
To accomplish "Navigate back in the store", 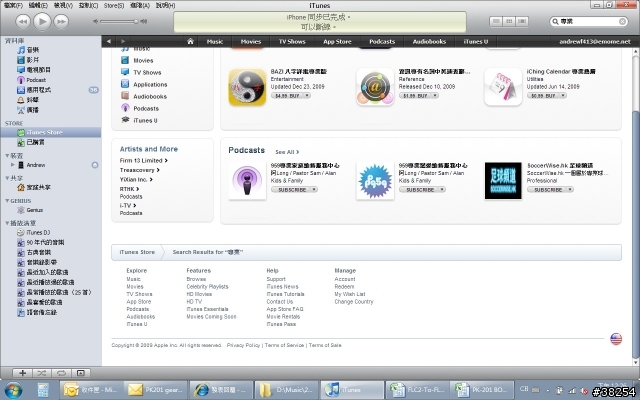I will coord(109,41).
